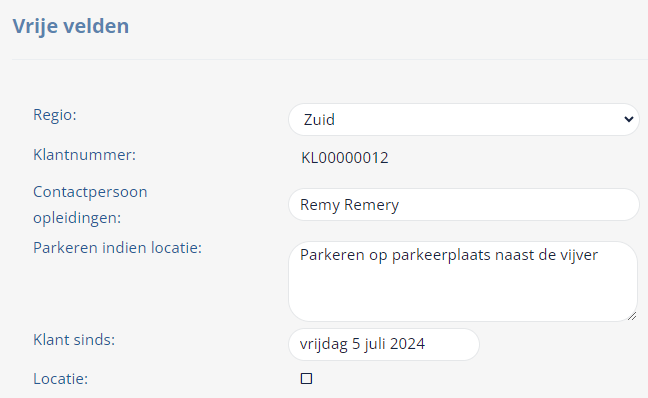This screenshot has height=398, width=648.
Task: Click the word Zuid inside Regio select
Action: 319,120
